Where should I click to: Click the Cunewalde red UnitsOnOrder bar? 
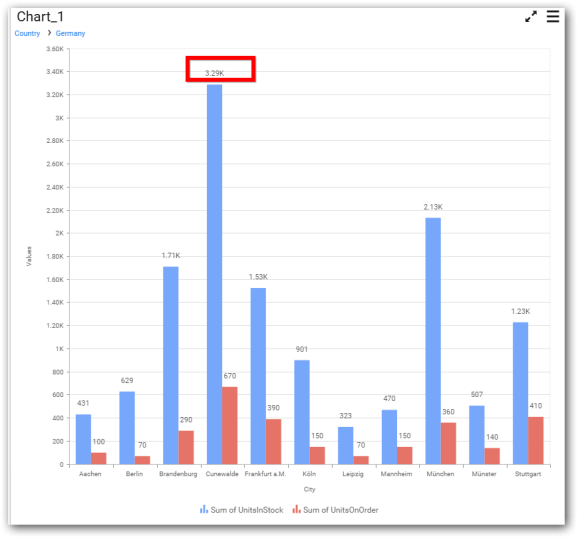click(x=230, y=426)
